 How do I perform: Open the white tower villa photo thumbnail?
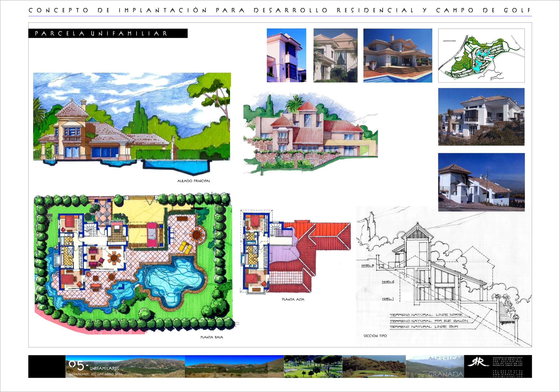coord(286,55)
